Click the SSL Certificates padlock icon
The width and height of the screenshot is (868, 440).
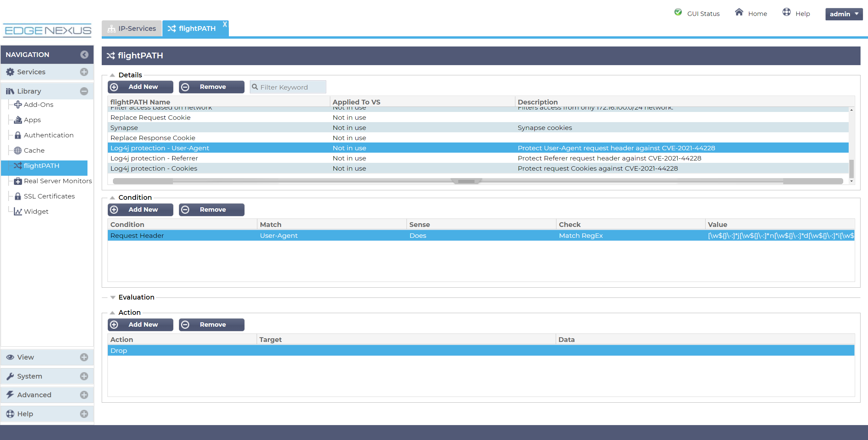pyautogui.click(x=18, y=196)
